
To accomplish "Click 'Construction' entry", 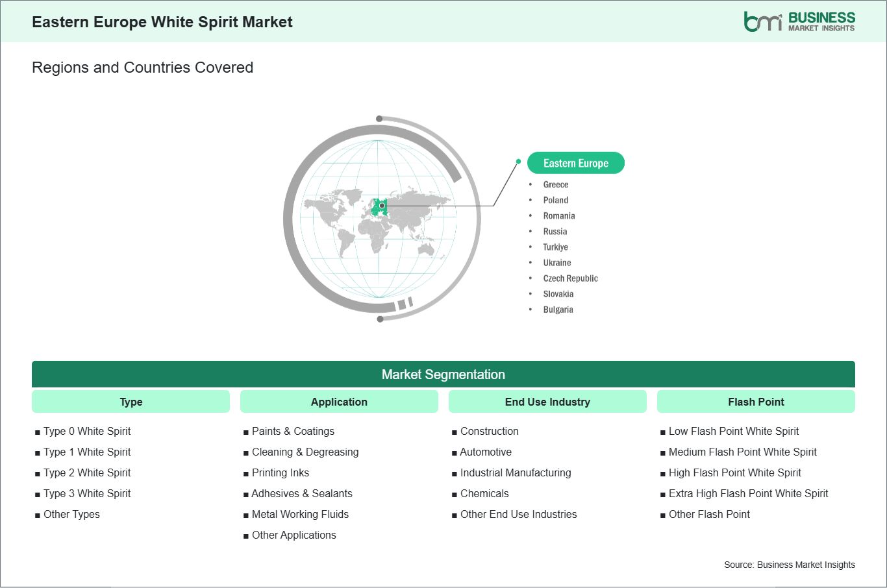I will 490,431.
